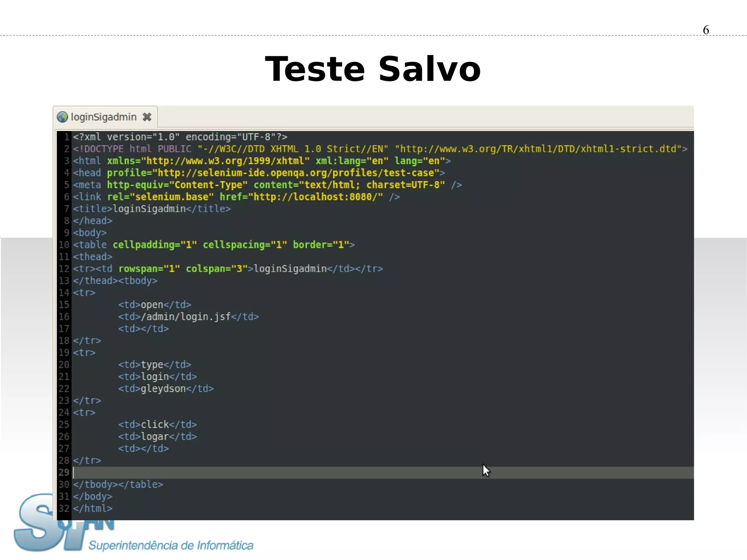The image size is (747, 560).
Task: Click the title loginSigadmin line 7
Action: click(152, 209)
